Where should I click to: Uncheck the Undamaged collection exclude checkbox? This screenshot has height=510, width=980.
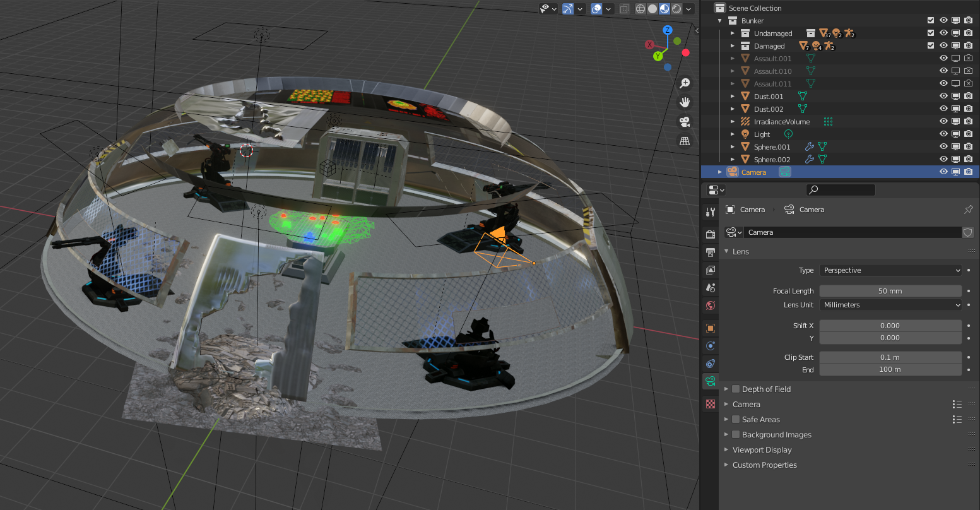pyautogui.click(x=931, y=33)
